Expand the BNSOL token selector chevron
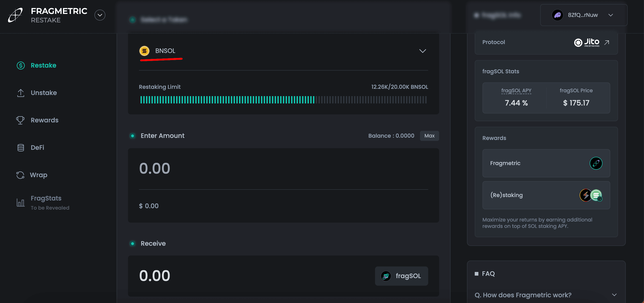Viewport: 644px width, 303px height. pyautogui.click(x=422, y=51)
